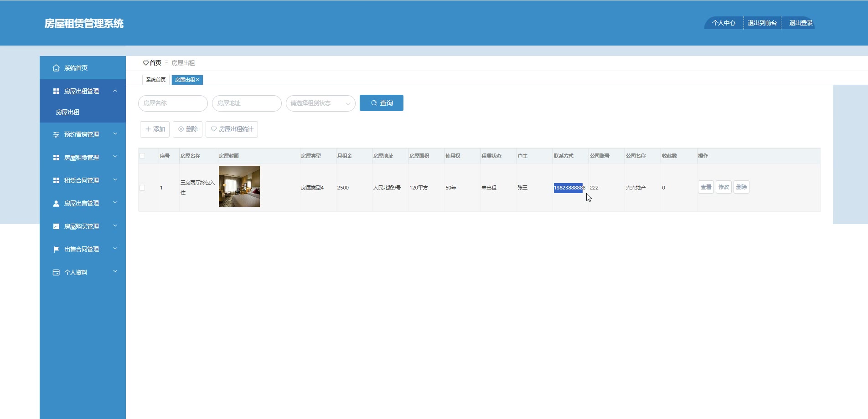868x419 pixels.
Task: Click the sliders icon for 预约看房管理
Action: click(x=56, y=134)
